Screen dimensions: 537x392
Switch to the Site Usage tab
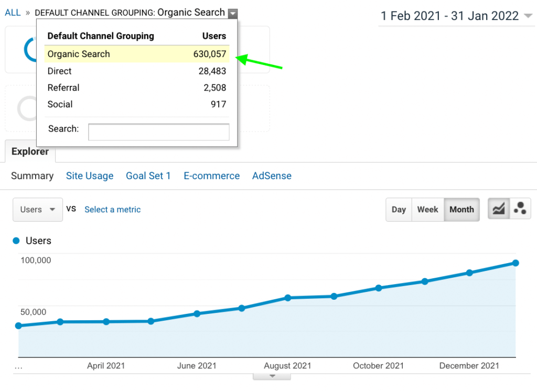pos(90,176)
